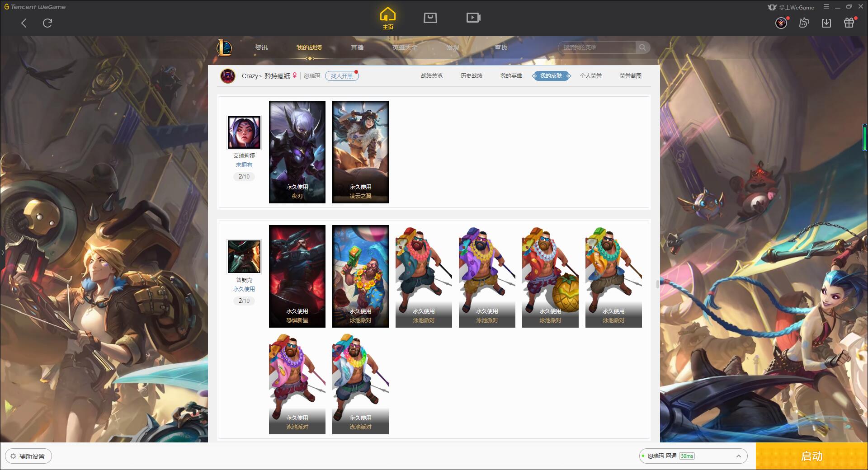Click the 艾瑞莉娅 champion portrait
868x470 pixels.
244,132
